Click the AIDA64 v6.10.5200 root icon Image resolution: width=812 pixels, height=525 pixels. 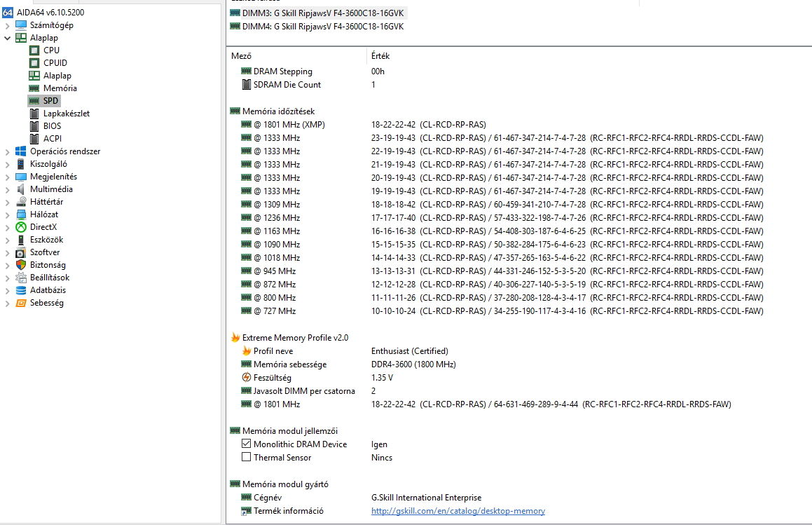8,12
